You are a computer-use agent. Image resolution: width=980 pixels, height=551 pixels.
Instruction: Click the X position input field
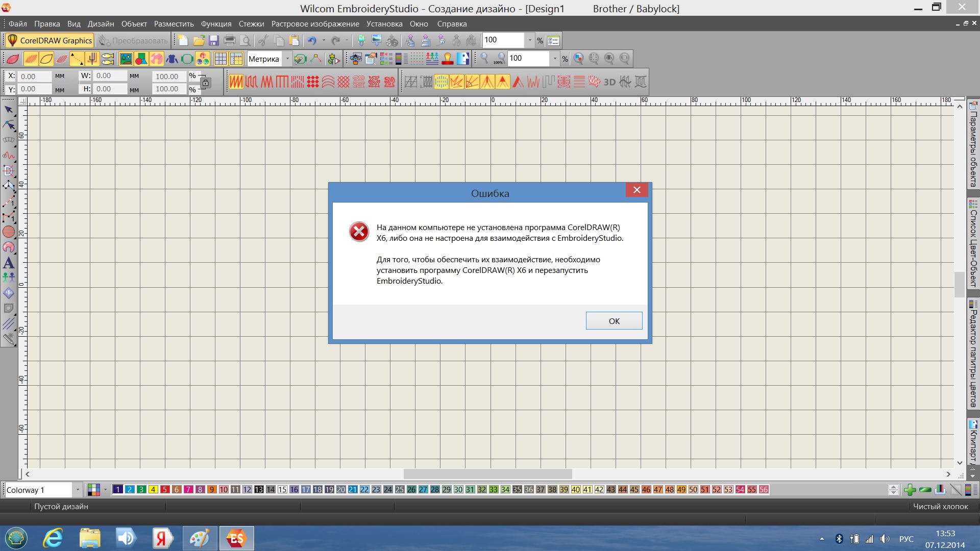(34, 76)
